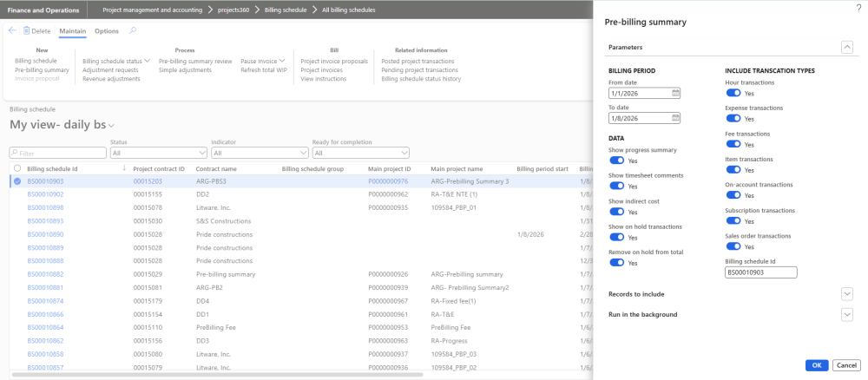Viewport: 868px width, 380px height.
Task: Disable Remove on hold from total
Action: pyautogui.click(x=617, y=263)
